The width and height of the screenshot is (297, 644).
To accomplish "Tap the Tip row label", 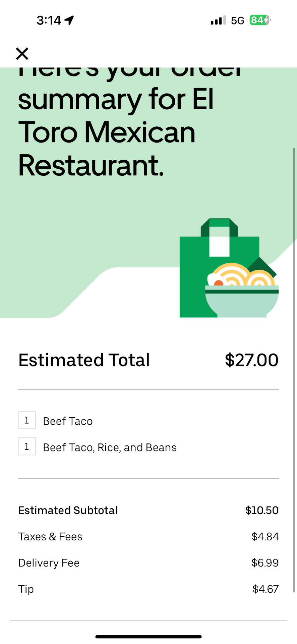I will point(26,589).
